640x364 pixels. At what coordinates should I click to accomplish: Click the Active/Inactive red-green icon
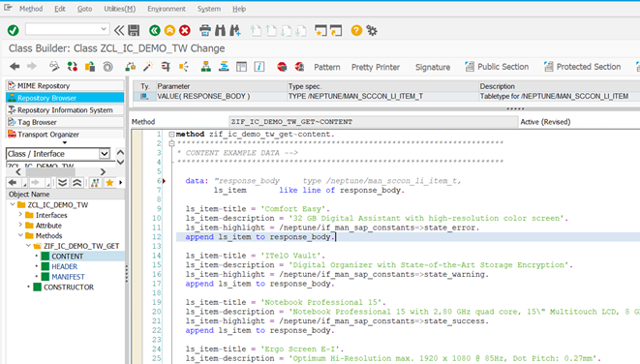[x=73, y=67]
